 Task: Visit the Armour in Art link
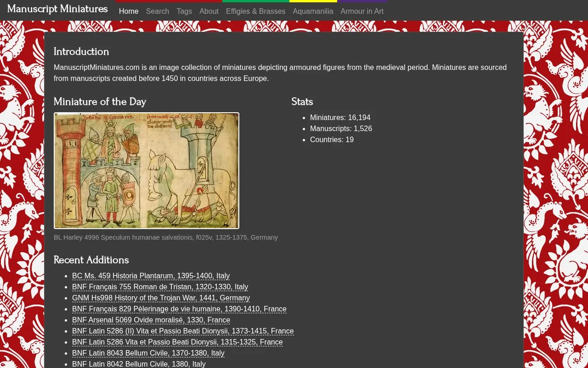click(x=362, y=11)
